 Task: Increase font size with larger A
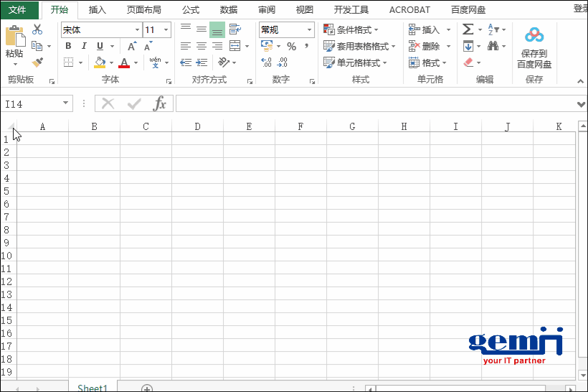(132, 46)
